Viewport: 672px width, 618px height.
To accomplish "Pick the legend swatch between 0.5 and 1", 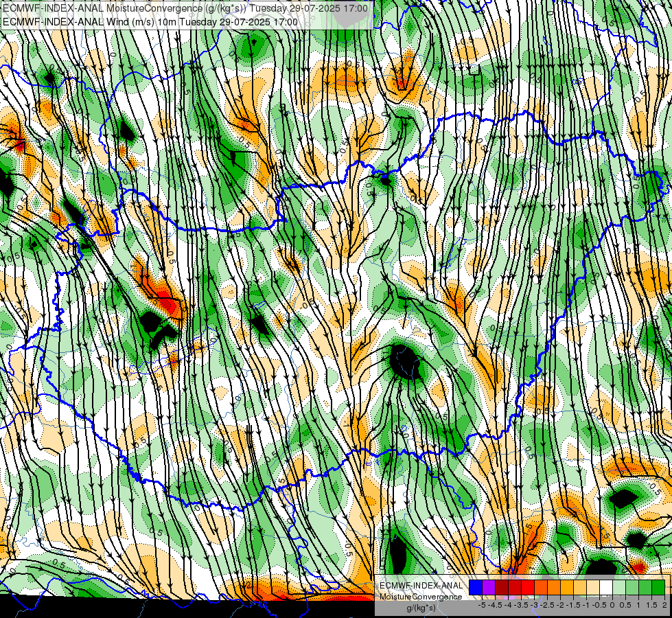I will pos(633,587).
